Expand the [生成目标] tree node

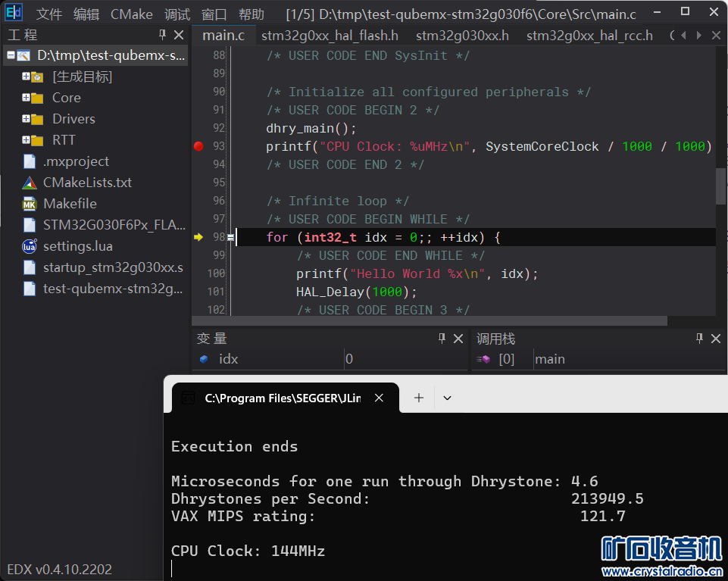tap(26, 77)
